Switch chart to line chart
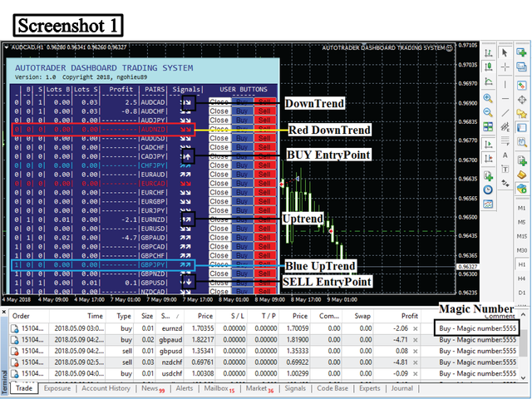532x399 pixels. [488, 81]
